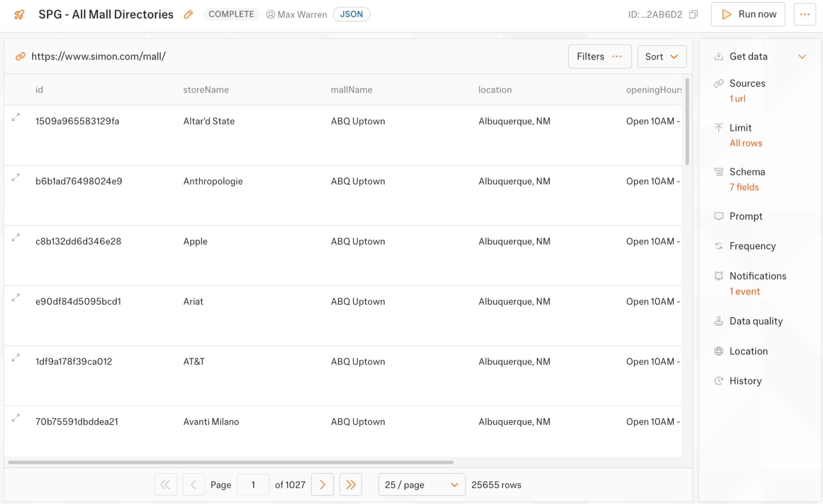Click the copy icon next to the job ID
The width and height of the screenshot is (823, 504).
(694, 14)
